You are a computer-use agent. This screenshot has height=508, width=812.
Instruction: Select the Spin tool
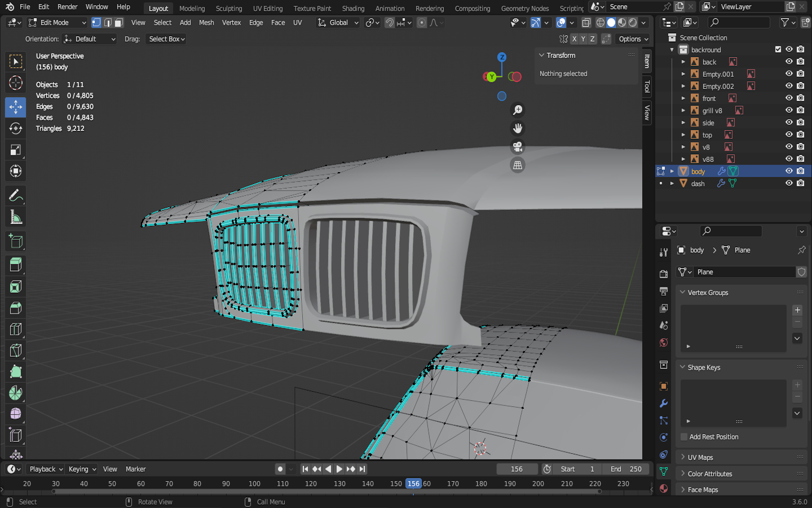[x=16, y=393]
